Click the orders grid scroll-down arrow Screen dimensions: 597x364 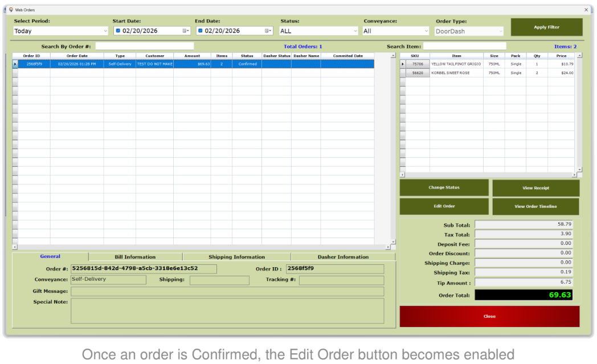click(x=393, y=242)
